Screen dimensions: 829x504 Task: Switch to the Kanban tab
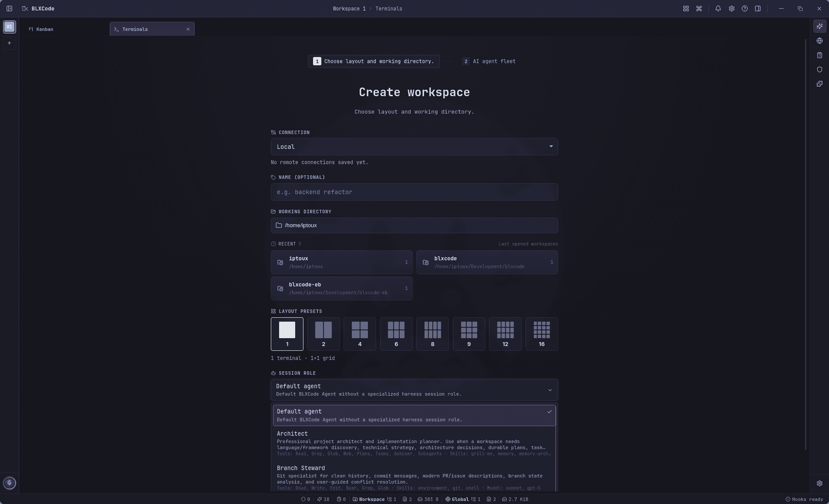click(x=41, y=29)
